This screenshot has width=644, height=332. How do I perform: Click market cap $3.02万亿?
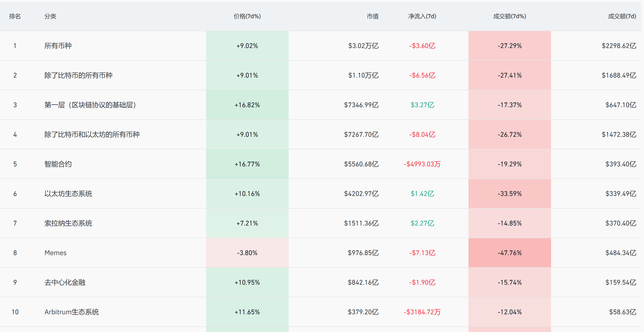coord(363,46)
